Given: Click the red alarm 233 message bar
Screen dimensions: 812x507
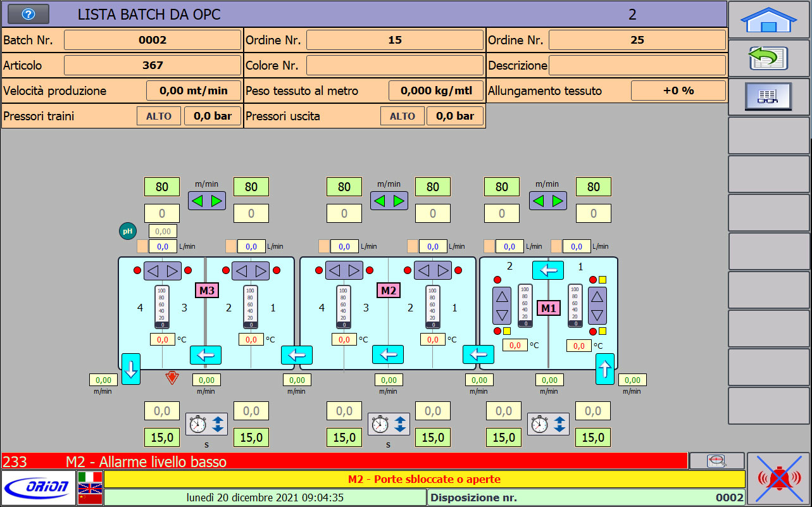Looking at the screenshot, I should 344,461.
